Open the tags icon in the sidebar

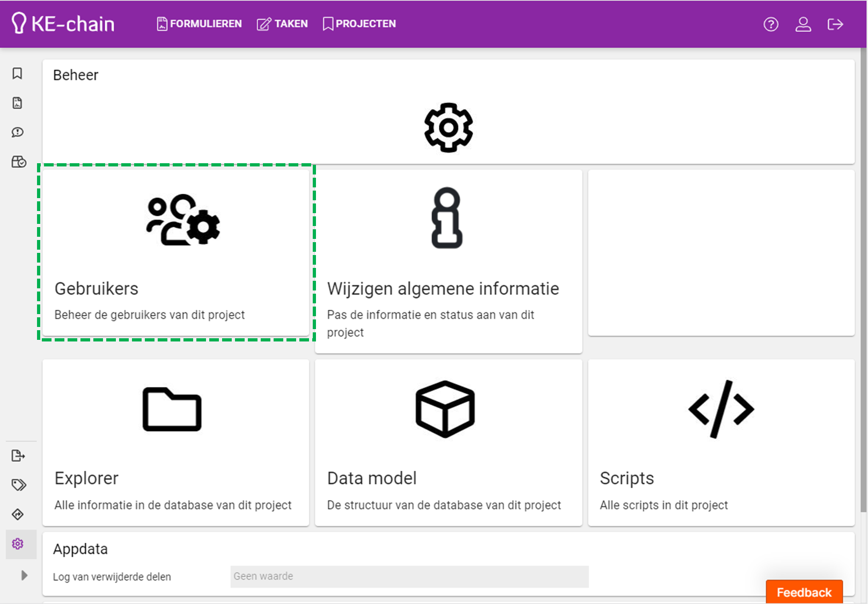click(x=18, y=485)
